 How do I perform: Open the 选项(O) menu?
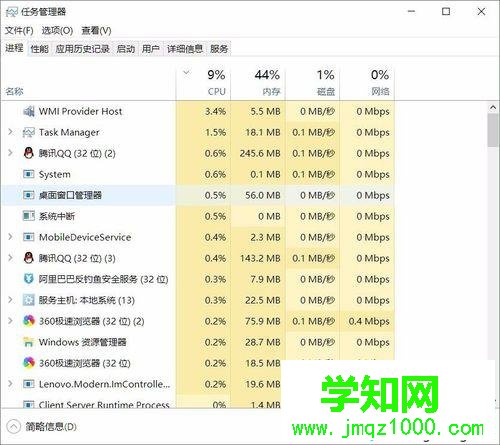pyautogui.click(x=57, y=31)
